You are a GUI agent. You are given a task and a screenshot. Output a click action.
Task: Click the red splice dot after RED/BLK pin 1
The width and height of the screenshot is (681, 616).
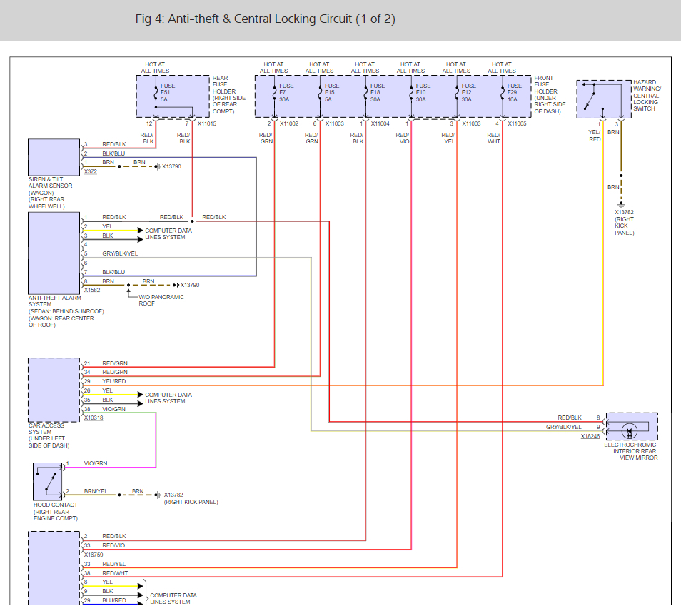[x=193, y=221]
